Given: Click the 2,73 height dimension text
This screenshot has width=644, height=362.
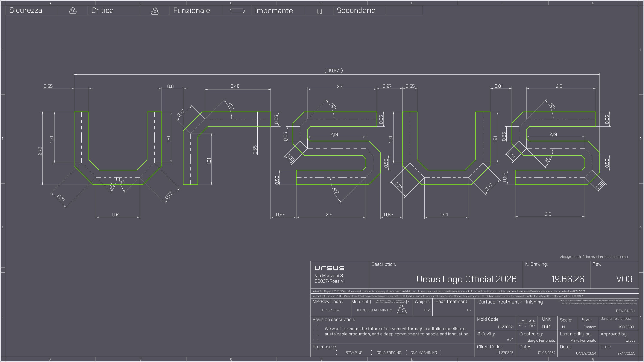Looking at the screenshot, I should point(40,151).
